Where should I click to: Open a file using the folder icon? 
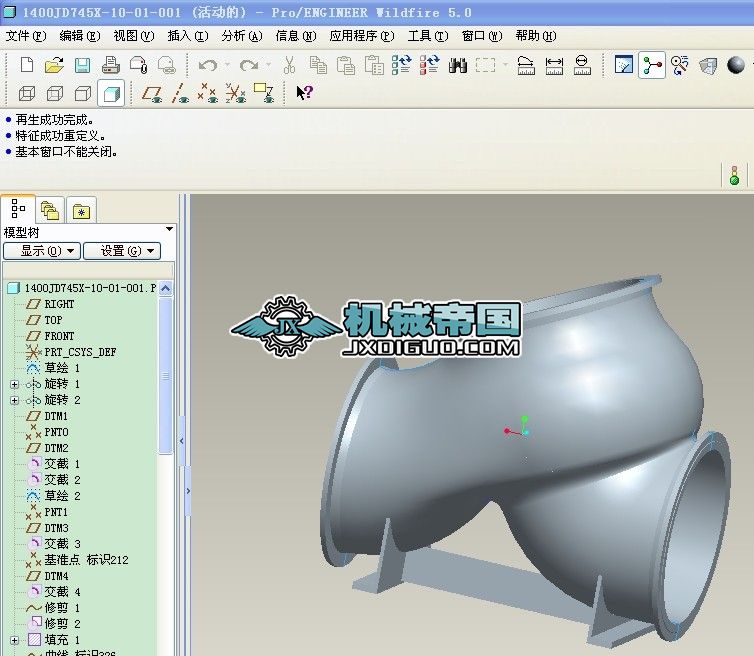(54, 64)
